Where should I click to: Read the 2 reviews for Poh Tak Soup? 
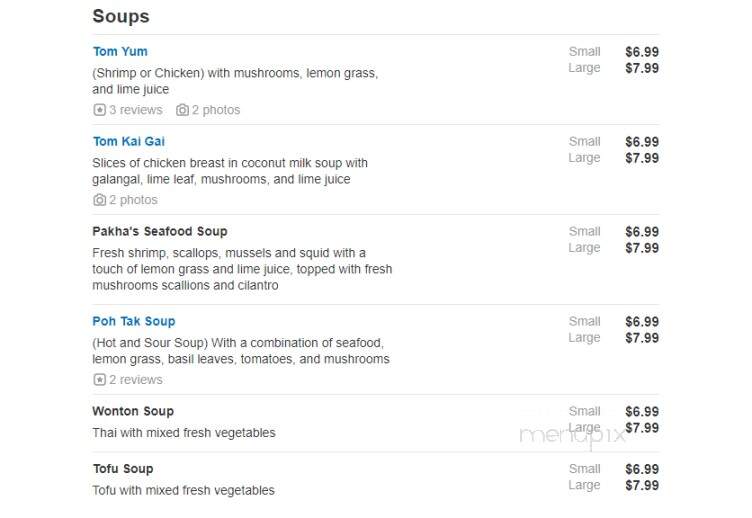point(136,379)
